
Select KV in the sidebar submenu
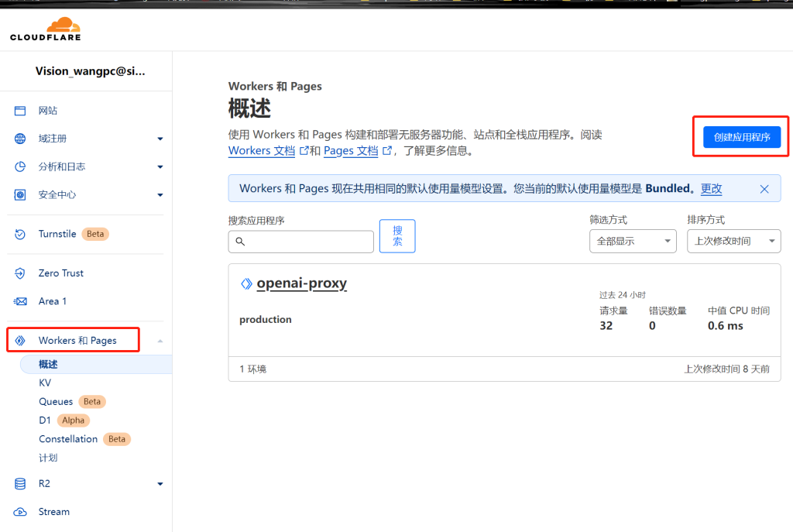pyautogui.click(x=45, y=383)
